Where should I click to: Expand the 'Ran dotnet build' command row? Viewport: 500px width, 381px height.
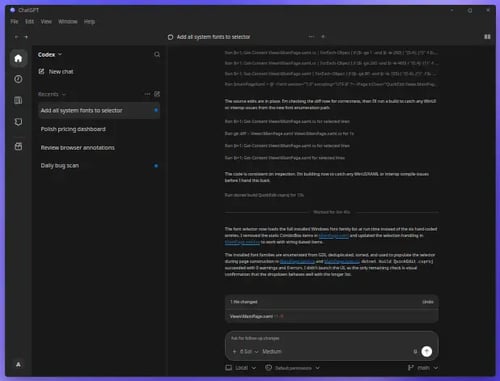[264, 195]
